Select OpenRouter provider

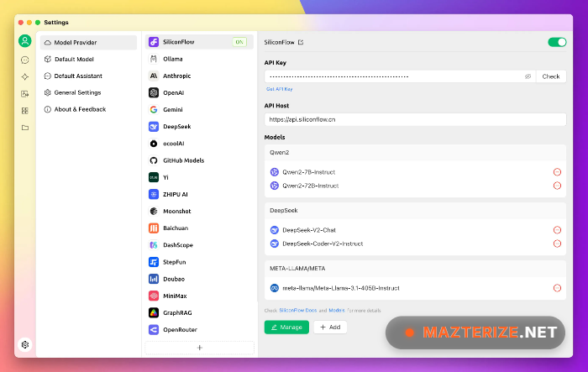click(x=199, y=330)
